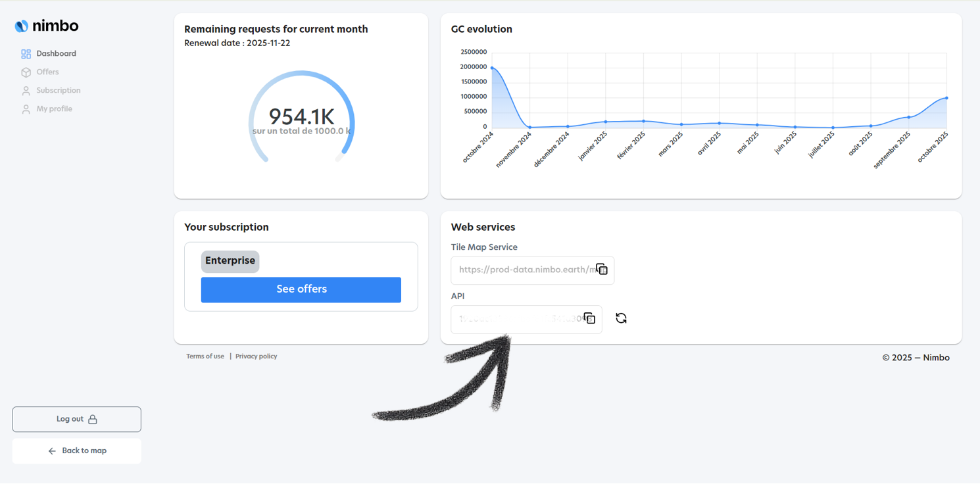Copy the API key
The width and height of the screenshot is (980, 484).
point(589,318)
